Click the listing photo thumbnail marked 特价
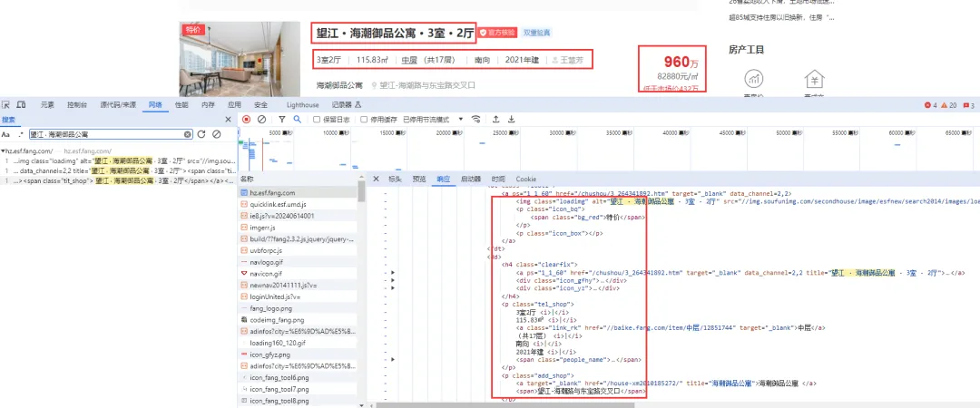Viewport: 980px width, 408px height. point(240,59)
